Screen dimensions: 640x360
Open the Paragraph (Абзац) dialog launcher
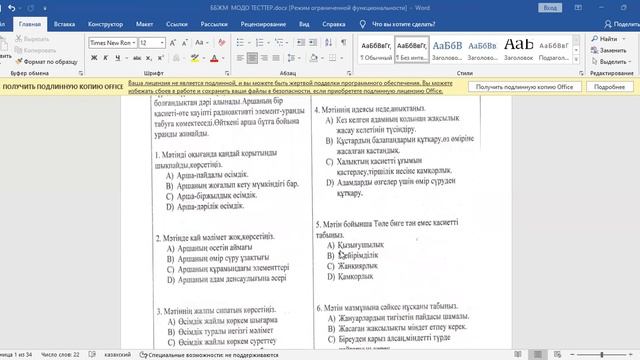tap(349, 73)
